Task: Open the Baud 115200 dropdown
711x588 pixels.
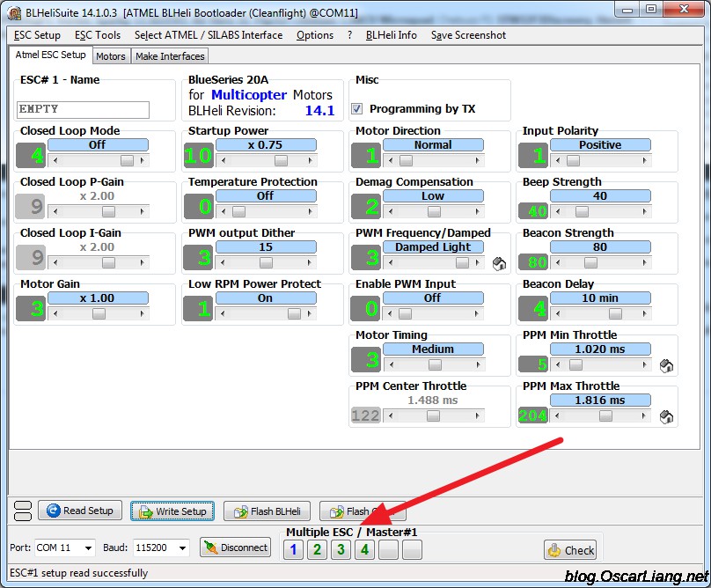Action: [x=182, y=548]
